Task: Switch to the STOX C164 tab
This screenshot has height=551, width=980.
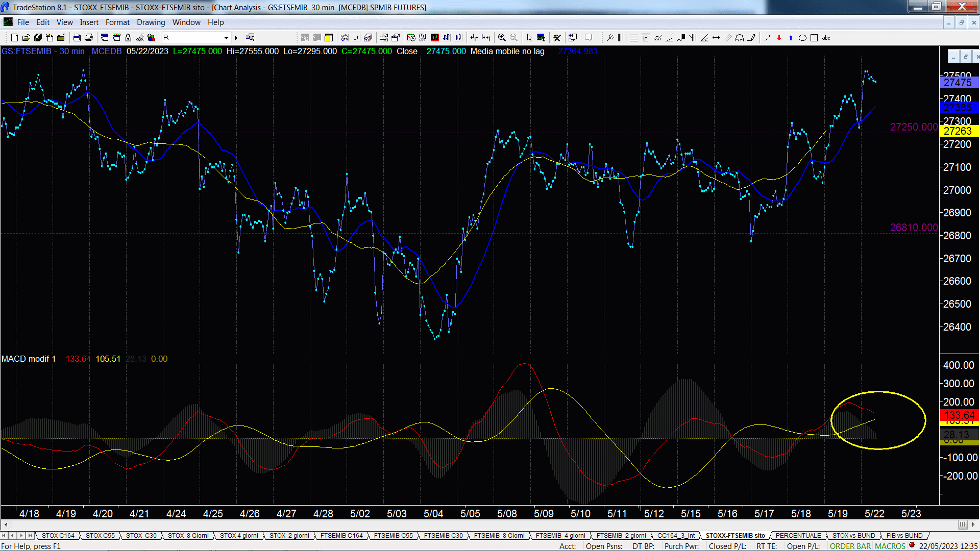Action: click(x=58, y=536)
